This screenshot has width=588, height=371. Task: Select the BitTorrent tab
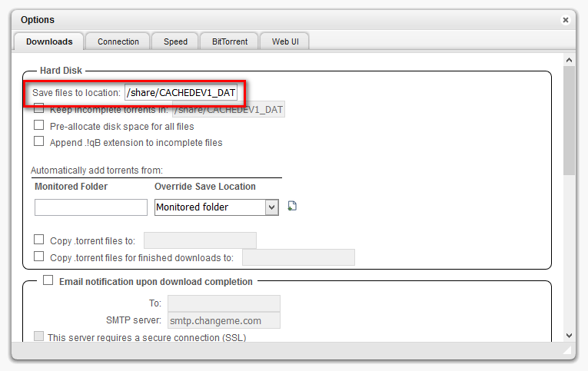[229, 41]
